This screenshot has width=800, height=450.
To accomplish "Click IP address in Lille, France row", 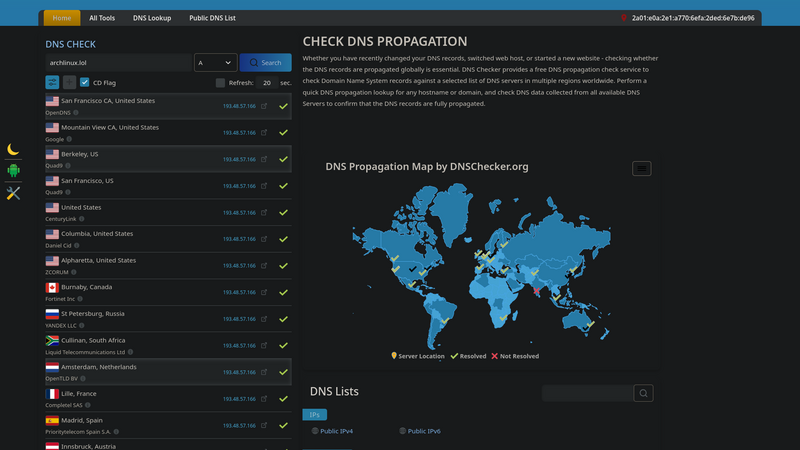I will [239, 399].
